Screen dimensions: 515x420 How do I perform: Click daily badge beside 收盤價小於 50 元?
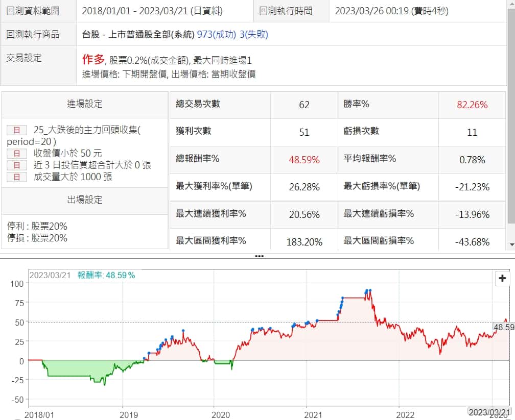coord(16,153)
